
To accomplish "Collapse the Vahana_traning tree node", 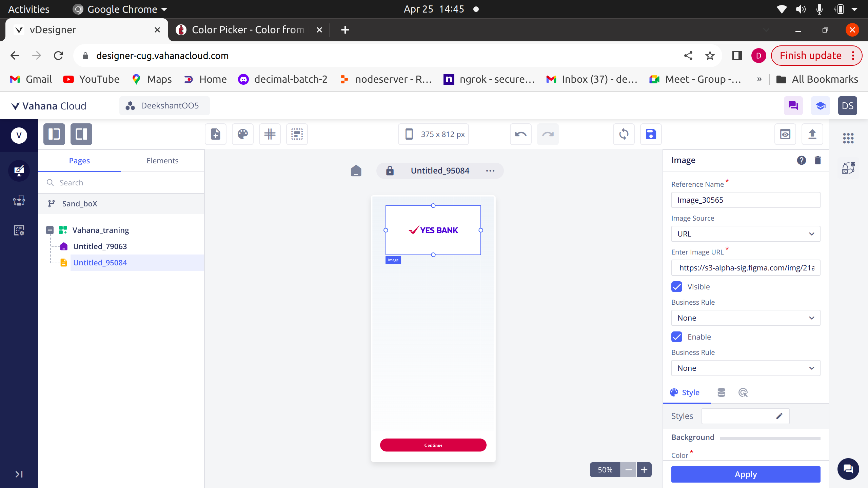I will pyautogui.click(x=50, y=230).
